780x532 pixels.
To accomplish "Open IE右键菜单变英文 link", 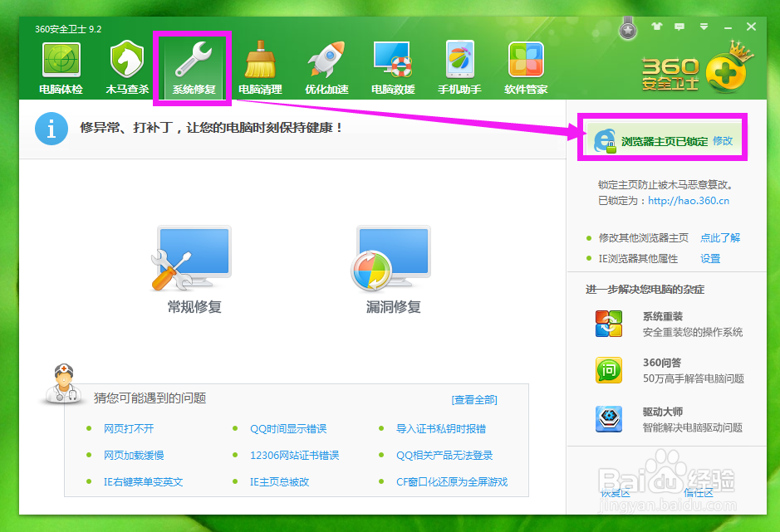I will [143, 481].
